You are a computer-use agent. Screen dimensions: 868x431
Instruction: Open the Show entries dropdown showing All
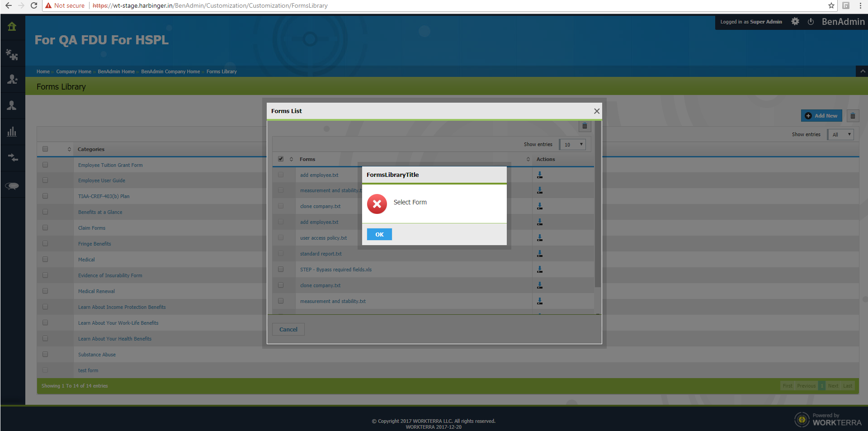click(x=840, y=134)
